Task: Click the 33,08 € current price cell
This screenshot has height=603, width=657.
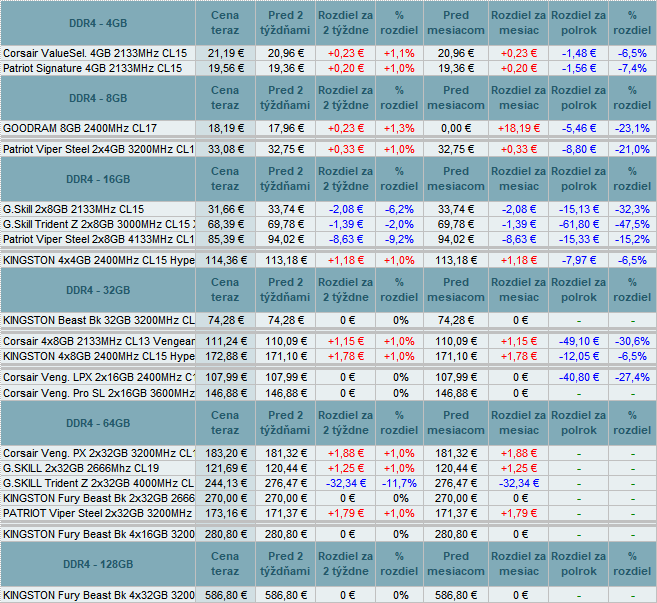Action: click(x=225, y=149)
